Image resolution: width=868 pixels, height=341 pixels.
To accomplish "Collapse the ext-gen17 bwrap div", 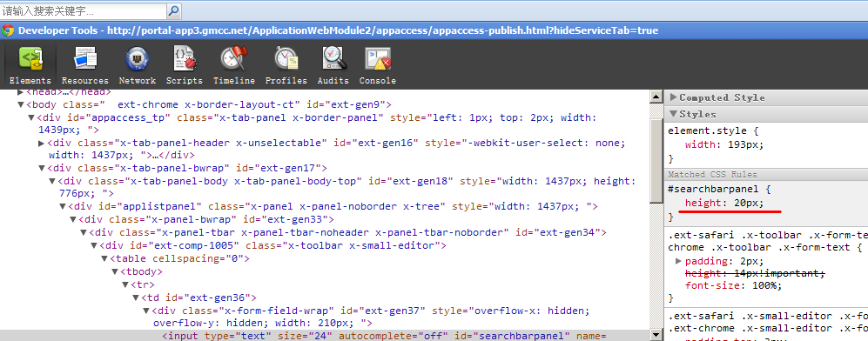I will click(42, 168).
